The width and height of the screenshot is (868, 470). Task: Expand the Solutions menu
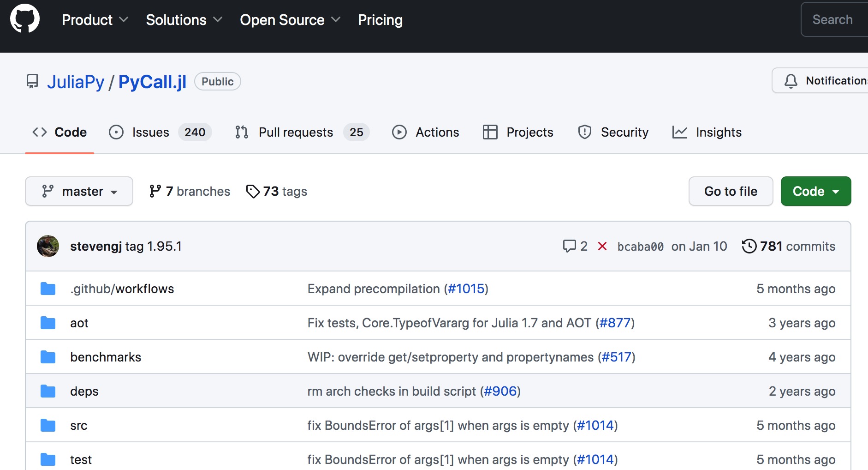[184, 20]
